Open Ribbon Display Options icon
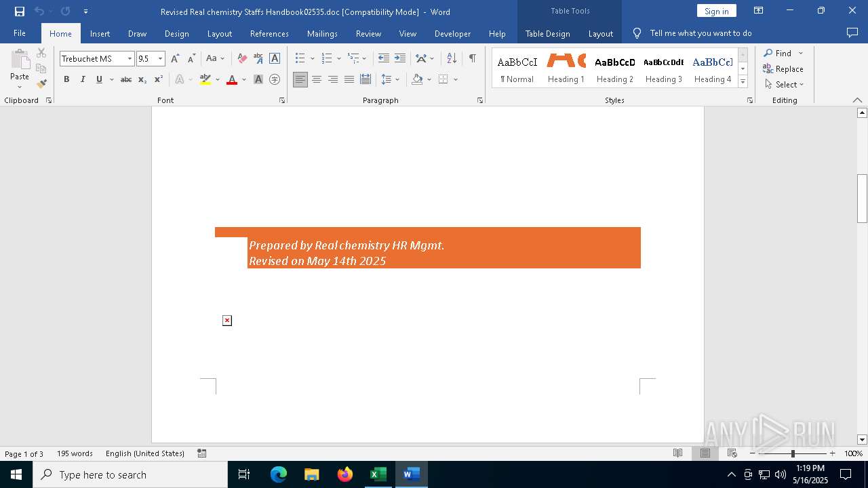The width and height of the screenshot is (868, 488). (x=759, y=11)
